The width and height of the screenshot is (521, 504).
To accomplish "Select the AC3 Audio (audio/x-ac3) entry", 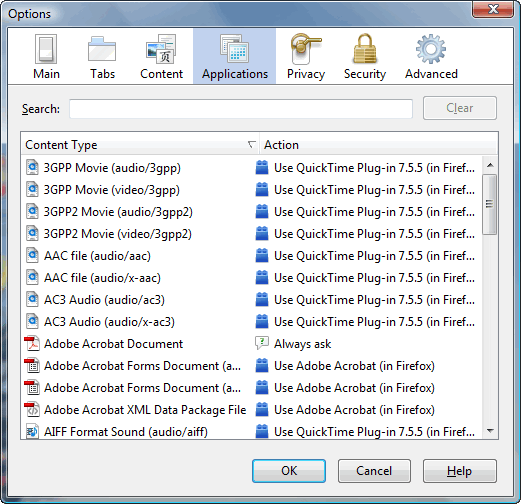I will 109,322.
